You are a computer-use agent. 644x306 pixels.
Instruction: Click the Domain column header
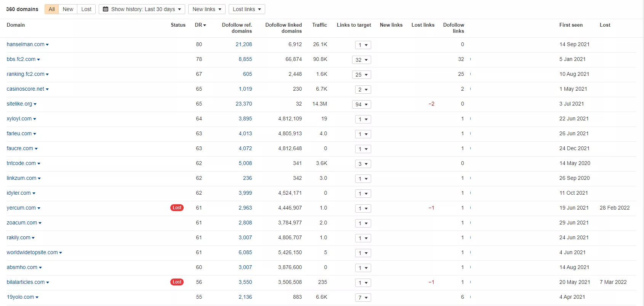[x=16, y=25]
